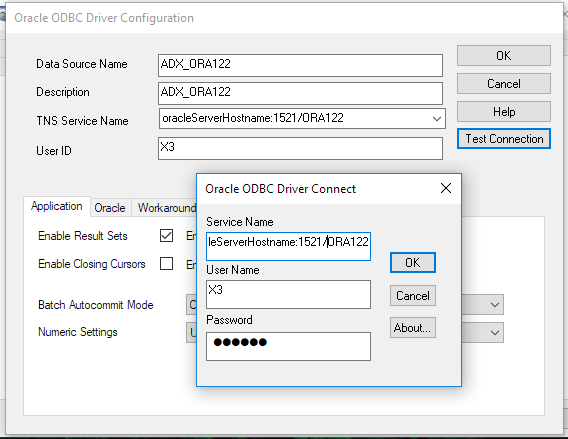The width and height of the screenshot is (568, 439).
Task: Cancel the Driver Connect dialog
Action: point(413,296)
